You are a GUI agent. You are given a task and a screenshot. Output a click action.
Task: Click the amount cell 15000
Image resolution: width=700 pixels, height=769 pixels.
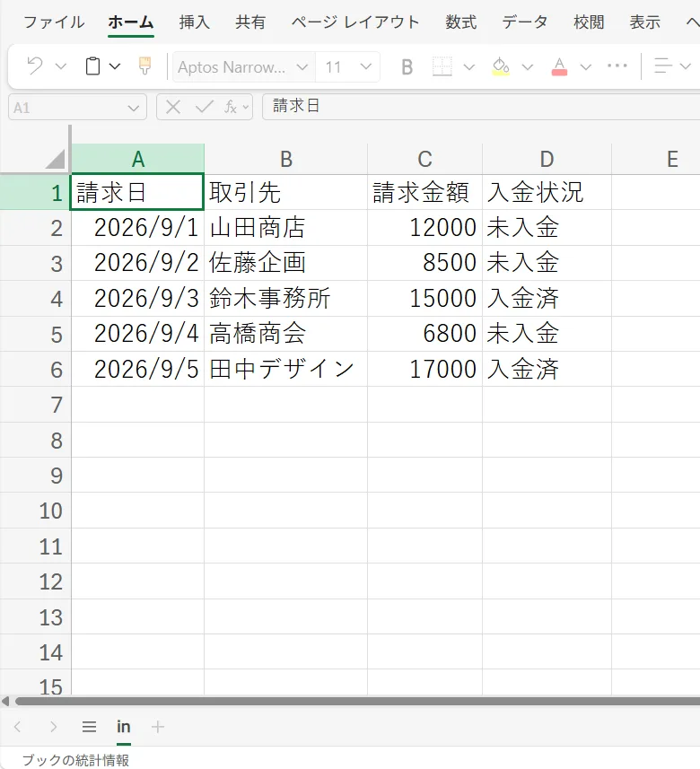(424, 298)
